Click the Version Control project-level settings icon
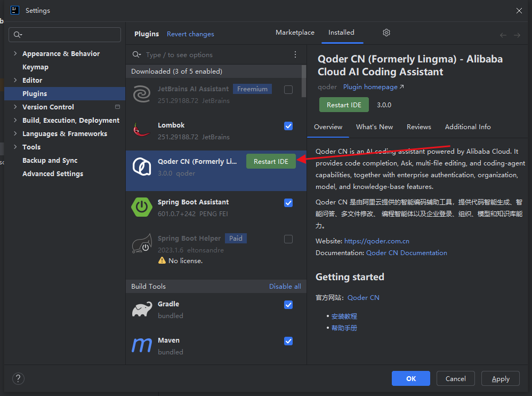This screenshot has width=532, height=396. 117,107
